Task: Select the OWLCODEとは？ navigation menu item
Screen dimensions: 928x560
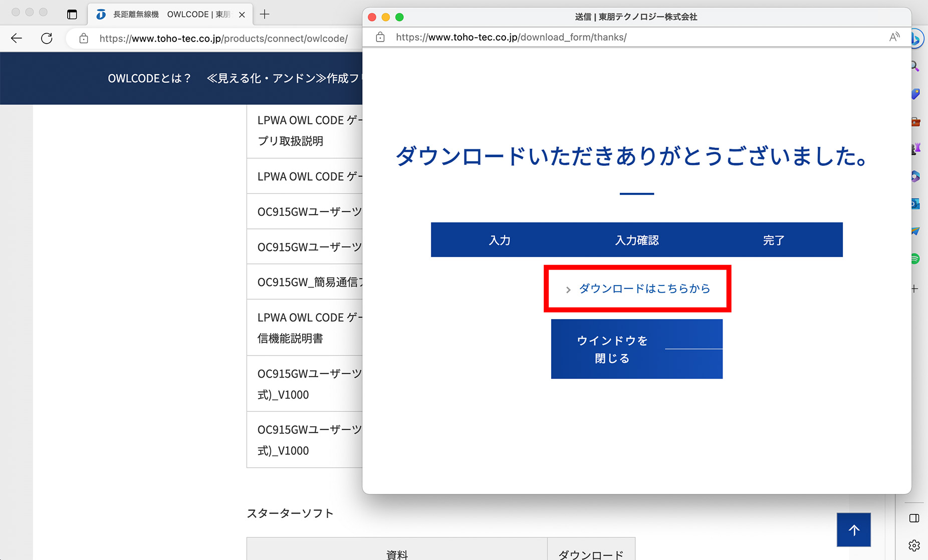Action: click(x=149, y=79)
